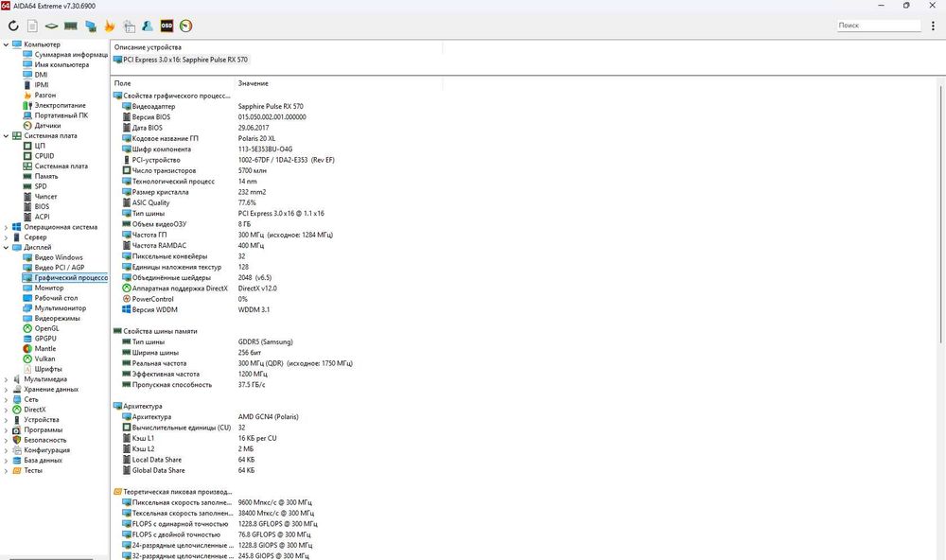
Task: Collapse the Системная плата tree node
Action: point(6,136)
